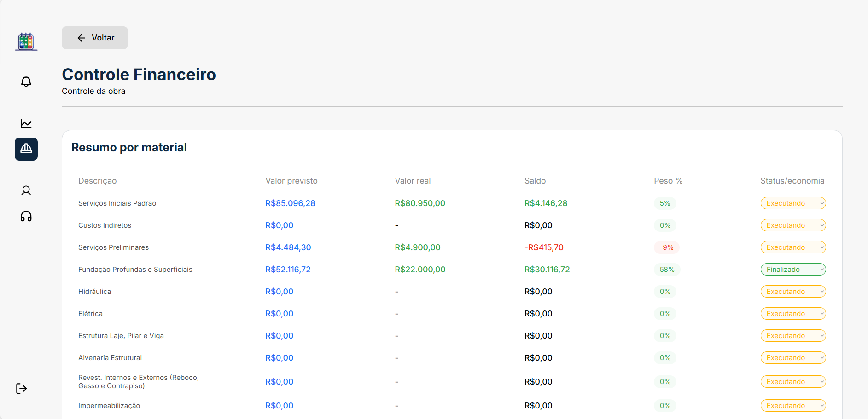Viewport: 868px width, 419px height.
Task: Click the Fundação Profundas e Superficiais row label
Action: pyautogui.click(x=135, y=270)
